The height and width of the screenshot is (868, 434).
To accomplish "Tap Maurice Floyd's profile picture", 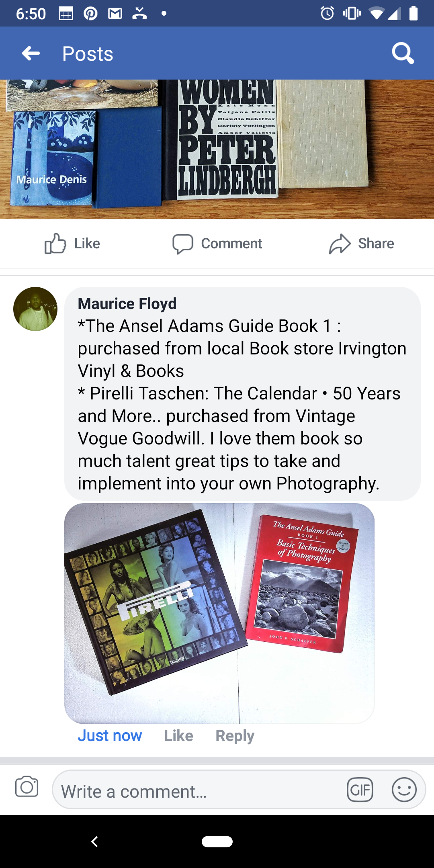I will click(35, 309).
